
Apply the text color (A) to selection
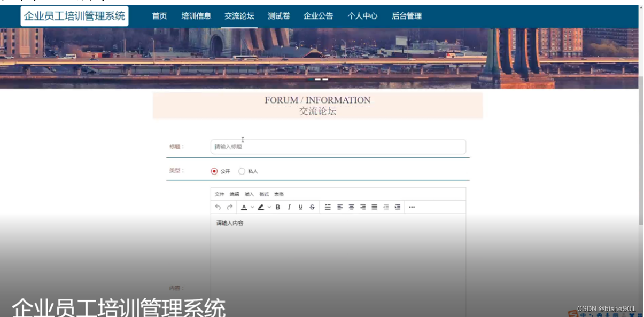point(244,207)
